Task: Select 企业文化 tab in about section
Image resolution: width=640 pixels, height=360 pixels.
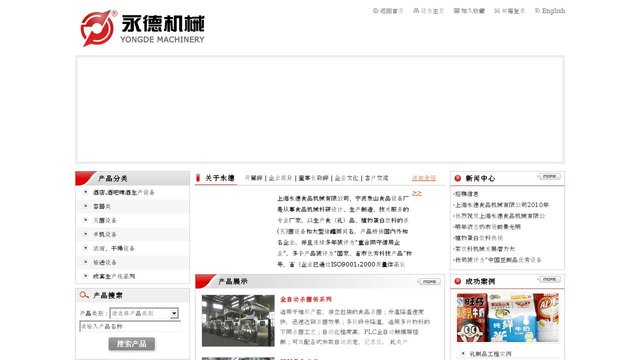Action: (x=346, y=178)
